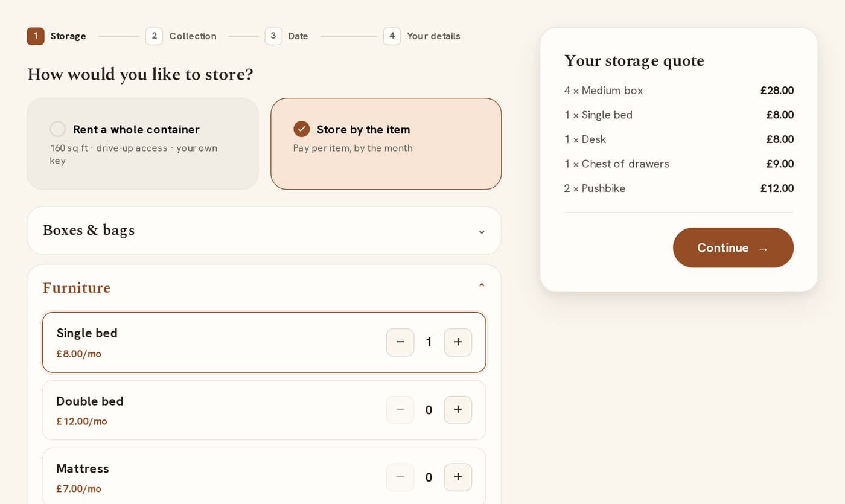This screenshot has height=504, width=845.
Task: Click Pay per item, by the month text
Action: pos(353,148)
